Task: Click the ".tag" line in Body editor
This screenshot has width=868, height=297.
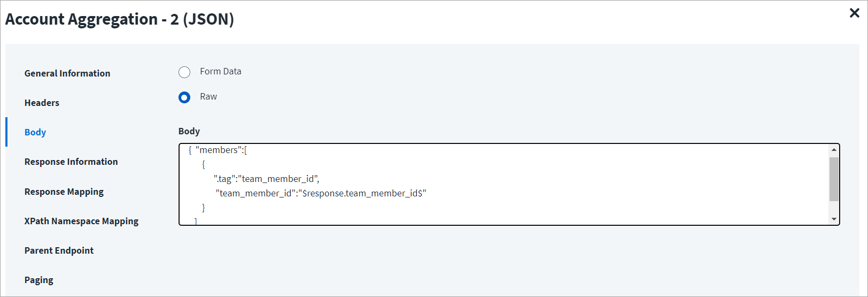Action: point(266,179)
